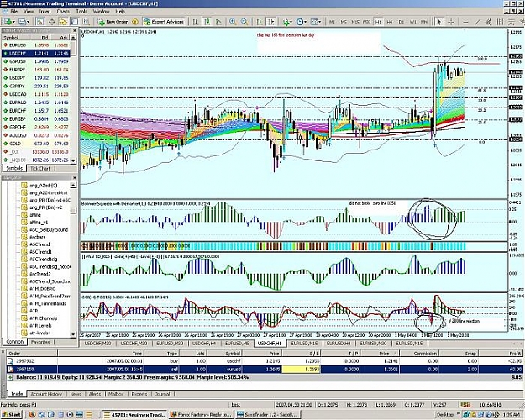525x420 pixels.
Task: Select ASCTrend indicator in Navigator
Action: point(39,244)
